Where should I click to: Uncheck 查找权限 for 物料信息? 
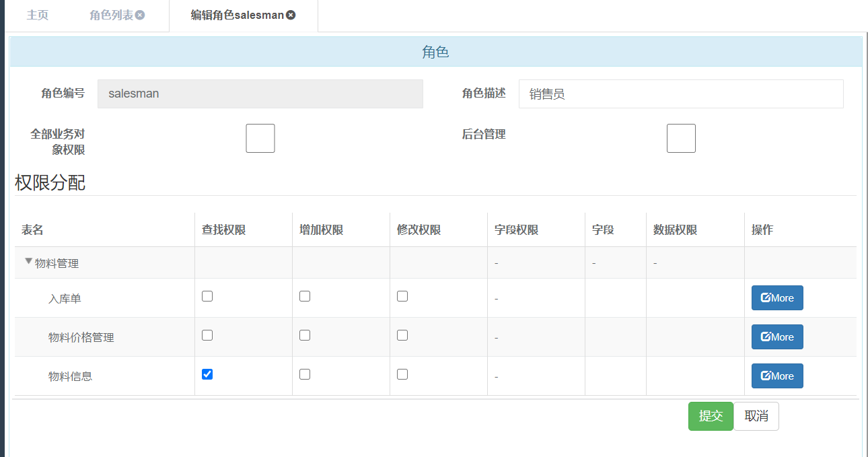tap(207, 374)
